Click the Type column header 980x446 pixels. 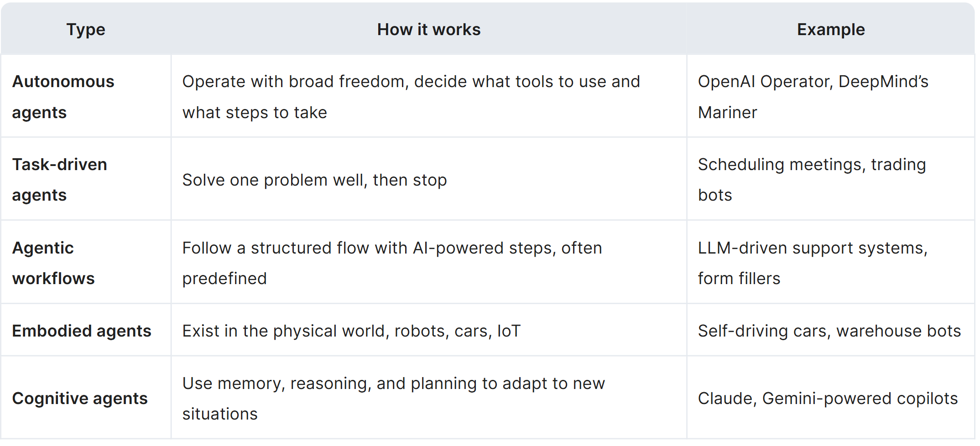(86, 30)
